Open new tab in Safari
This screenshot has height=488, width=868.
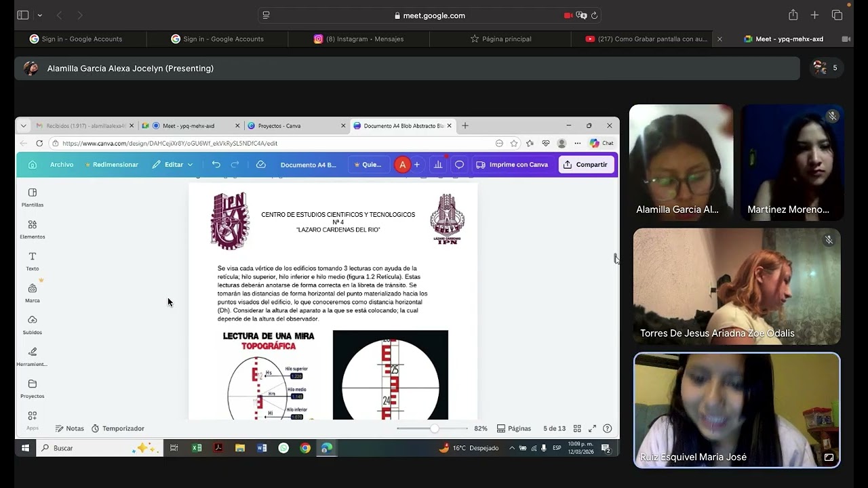click(x=814, y=15)
